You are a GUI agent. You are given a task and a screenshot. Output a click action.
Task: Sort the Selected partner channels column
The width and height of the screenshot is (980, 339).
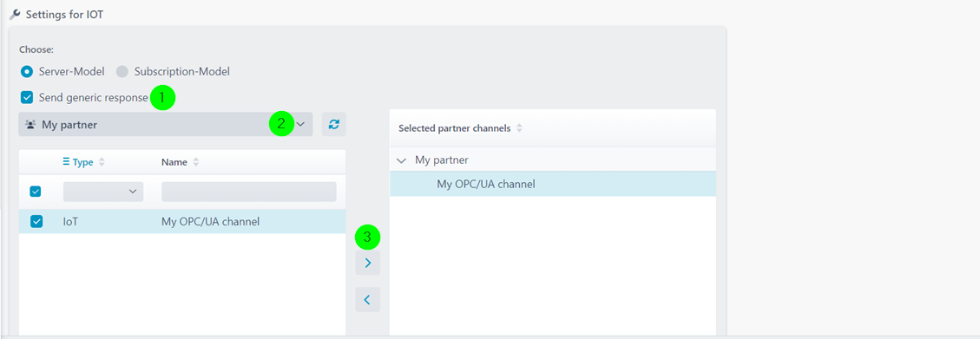click(519, 128)
